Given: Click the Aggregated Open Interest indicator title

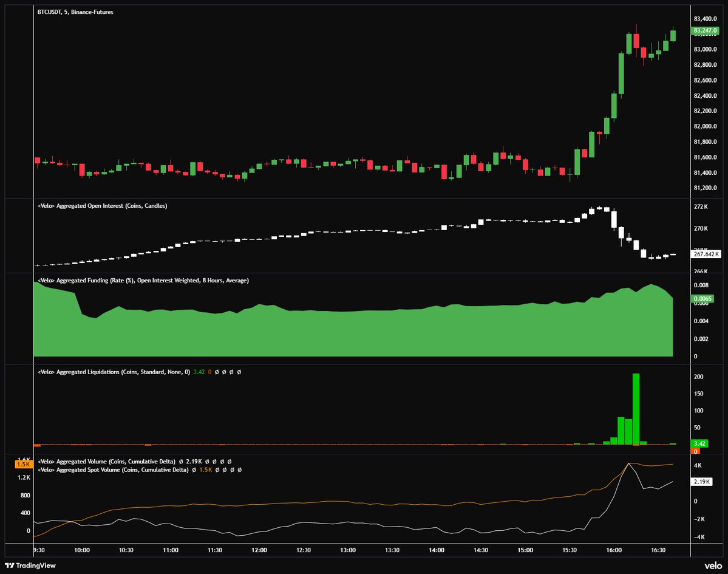Looking at the screenshot, I should [x=102, y=206].
